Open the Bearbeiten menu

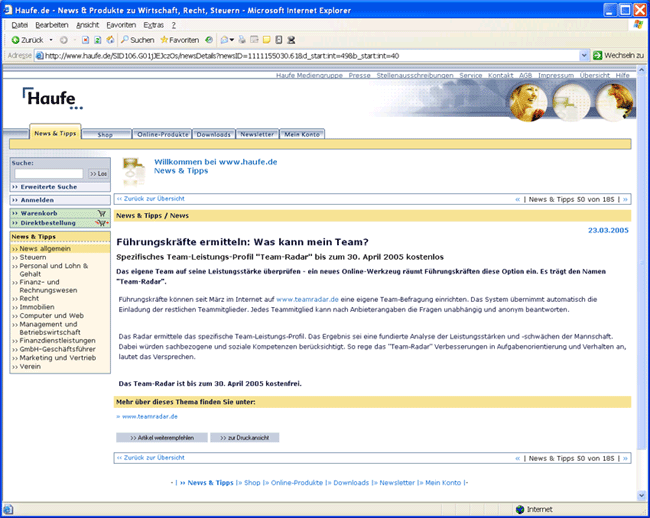51,25
